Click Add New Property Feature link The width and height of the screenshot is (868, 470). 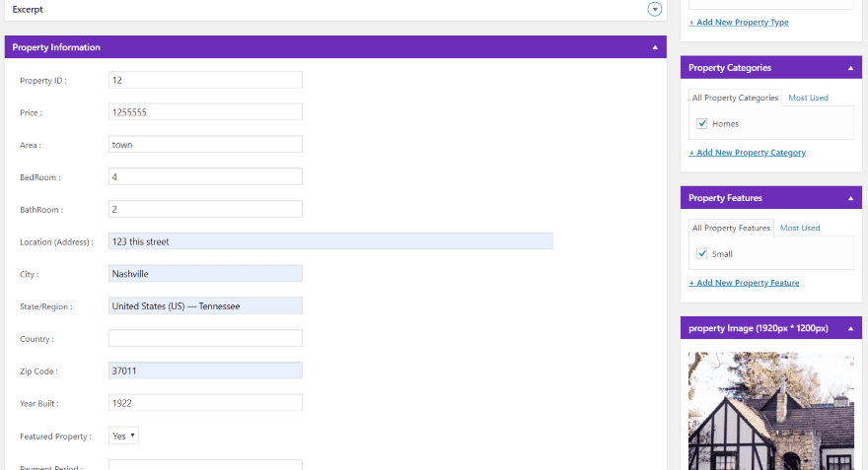(744, 283)
